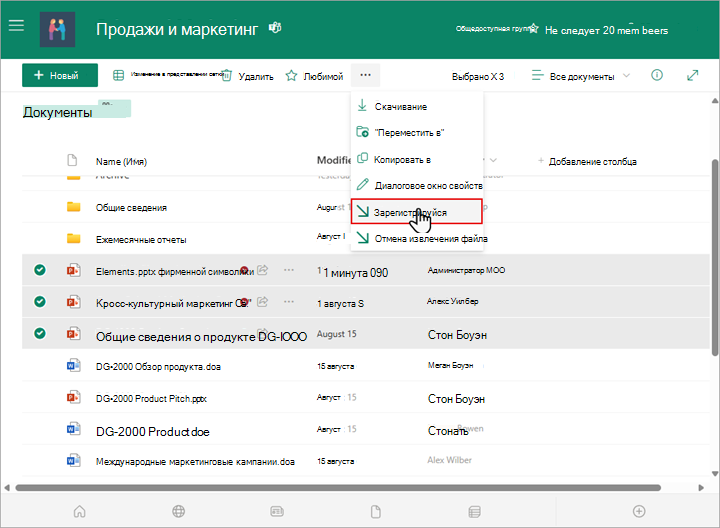This screenshot has height=528, width=720.
Task: Open DG-2000 Обзор продукта document
Action: click(158, 367)
